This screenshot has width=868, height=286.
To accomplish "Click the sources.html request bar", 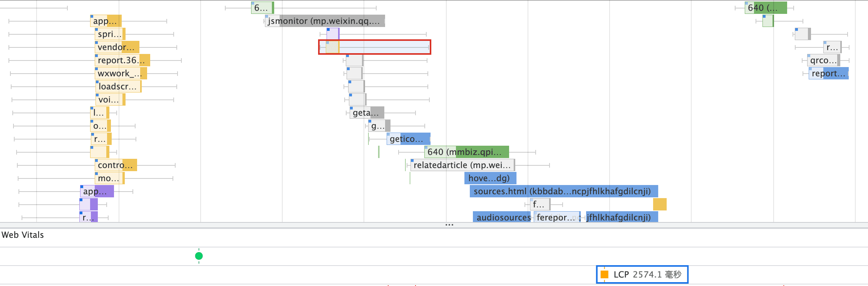I will pyautogui.click(x=563, y=191).
